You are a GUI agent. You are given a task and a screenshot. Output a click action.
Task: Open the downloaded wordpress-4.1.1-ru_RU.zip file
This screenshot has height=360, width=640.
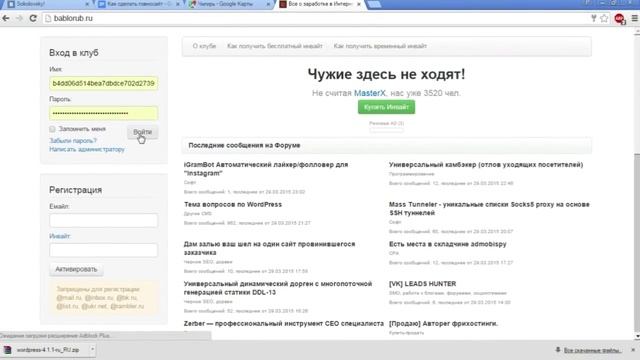[45, 350]
